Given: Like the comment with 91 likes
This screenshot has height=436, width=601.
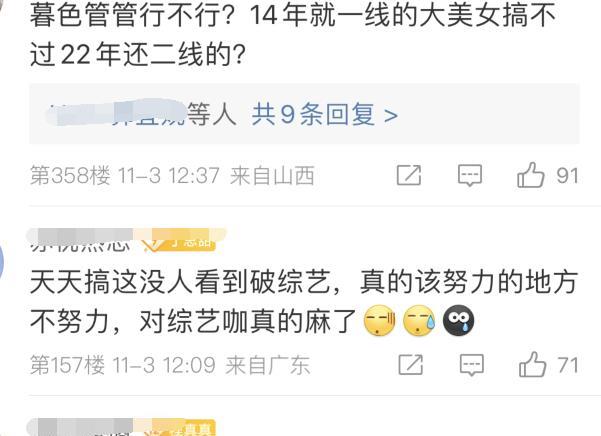Looking at the screenshot, I should click(530, 175).
